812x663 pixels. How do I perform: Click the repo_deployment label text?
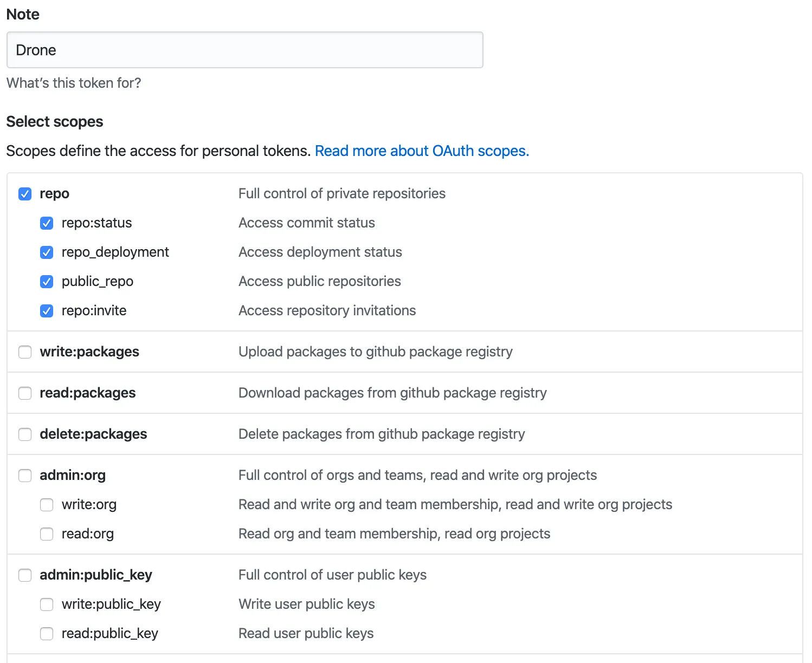coord(115,252)
